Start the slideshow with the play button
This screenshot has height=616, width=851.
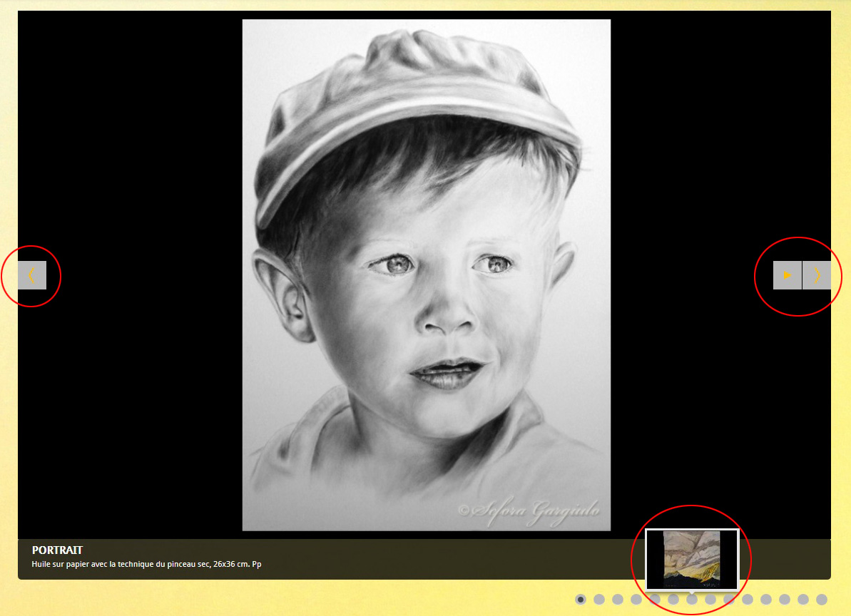point(787,275)
